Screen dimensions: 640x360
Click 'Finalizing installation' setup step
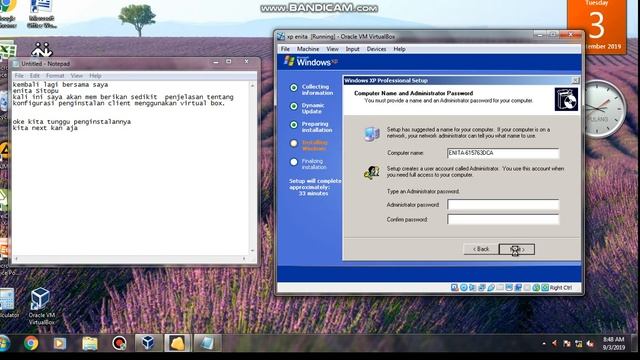pos(314,164)
